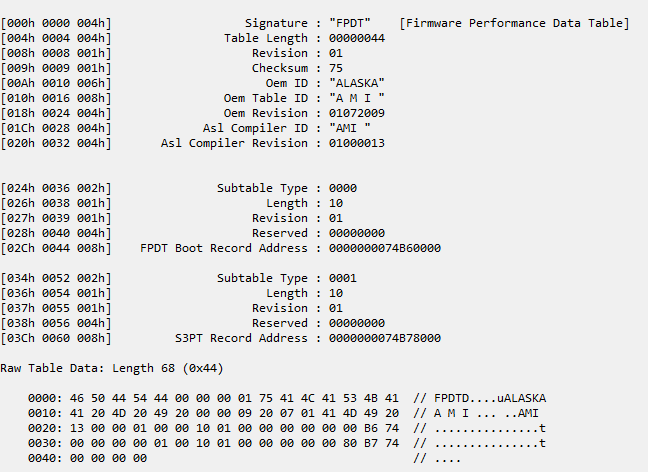This screenshot has width=648, height=472.
Task: Click the Oem Table ID "A M I " value
Action: [357, 98]
